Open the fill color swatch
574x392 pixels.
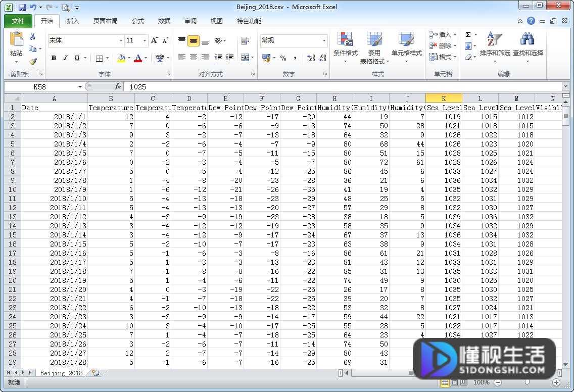point(122,58)
